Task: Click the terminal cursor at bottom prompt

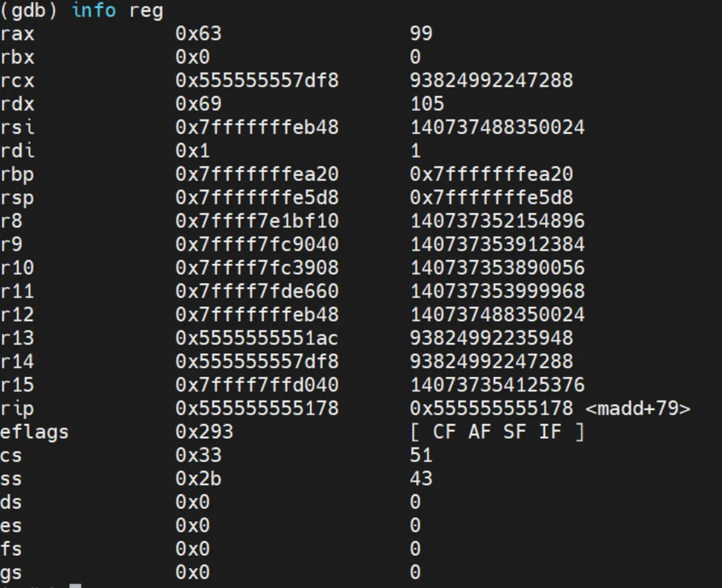Action: pos(75,585)
